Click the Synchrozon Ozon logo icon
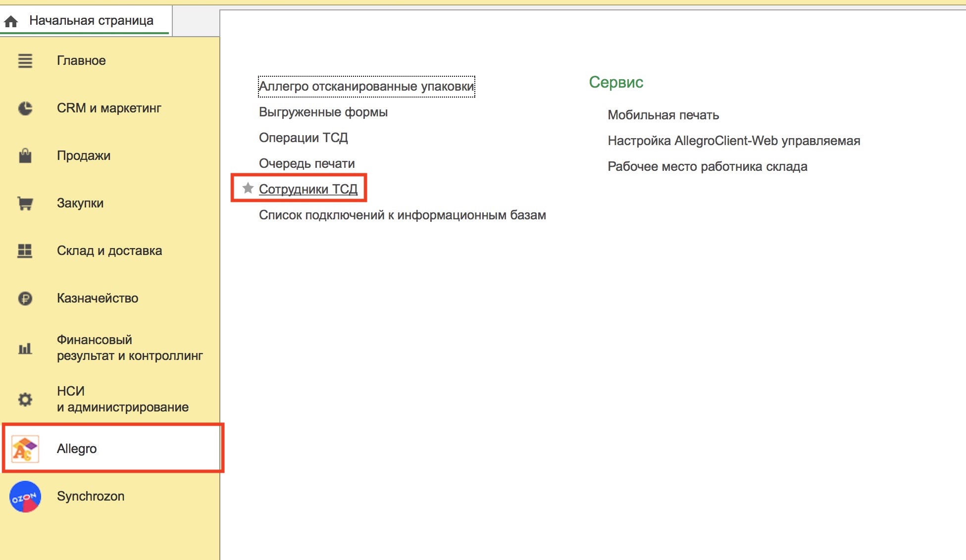Viewport: 966px width, 560px height. pyautogui.click(x=25, y=497)
